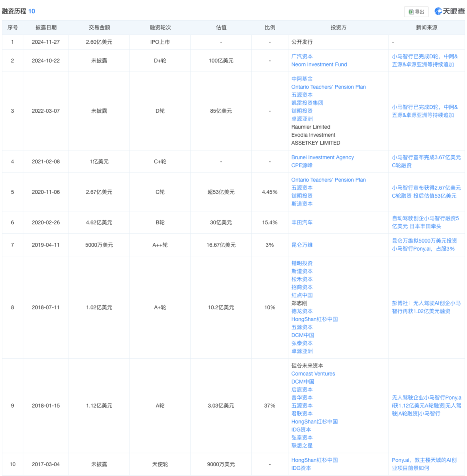Click the 新闻来源 column header
467x476 pixels.
[427, 28]
